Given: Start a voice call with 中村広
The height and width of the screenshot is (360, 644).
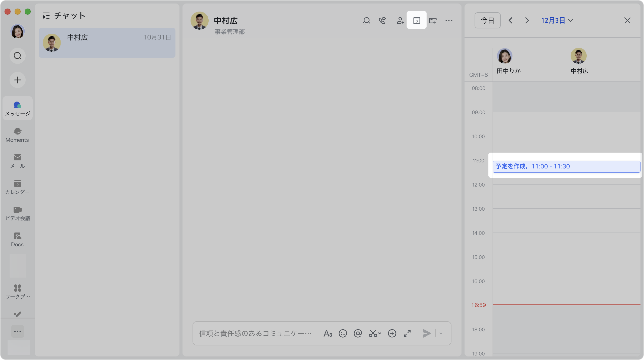Looking at the screenshot, I should click(x=382, y=20).
